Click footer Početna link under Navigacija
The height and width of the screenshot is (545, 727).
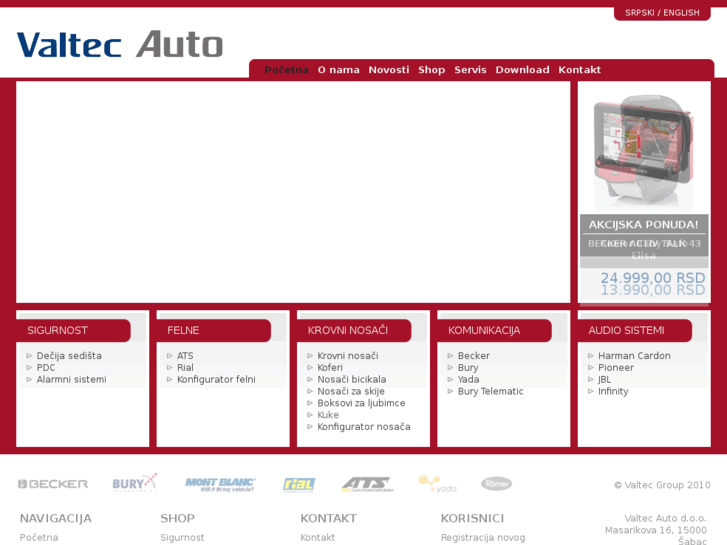[x=39, y=538]
